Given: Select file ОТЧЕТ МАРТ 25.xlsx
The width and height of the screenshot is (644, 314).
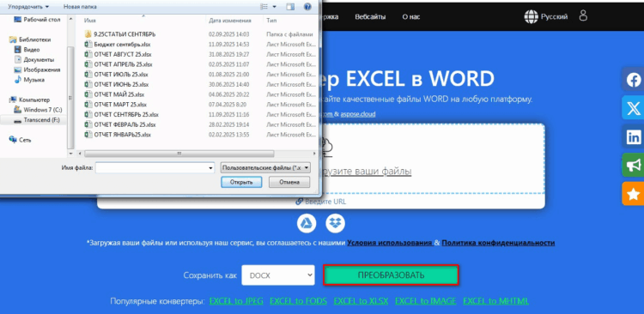Looking at the screenshot, I should [115, 105].
